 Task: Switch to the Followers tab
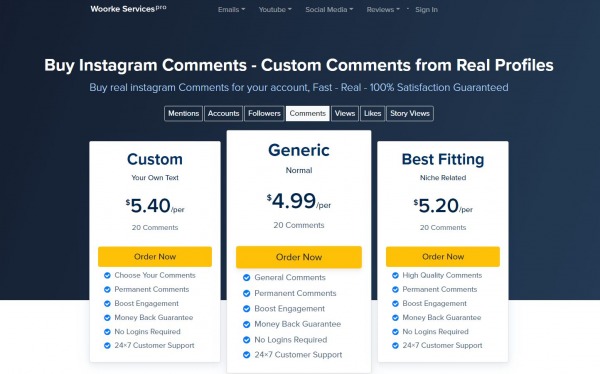264,113
